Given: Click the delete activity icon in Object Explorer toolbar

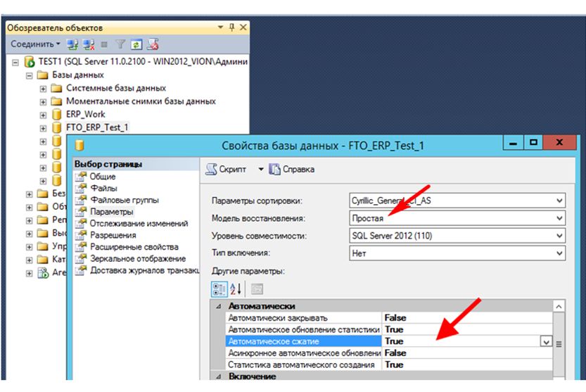Looking at the screenshot, I should point(153,44).
